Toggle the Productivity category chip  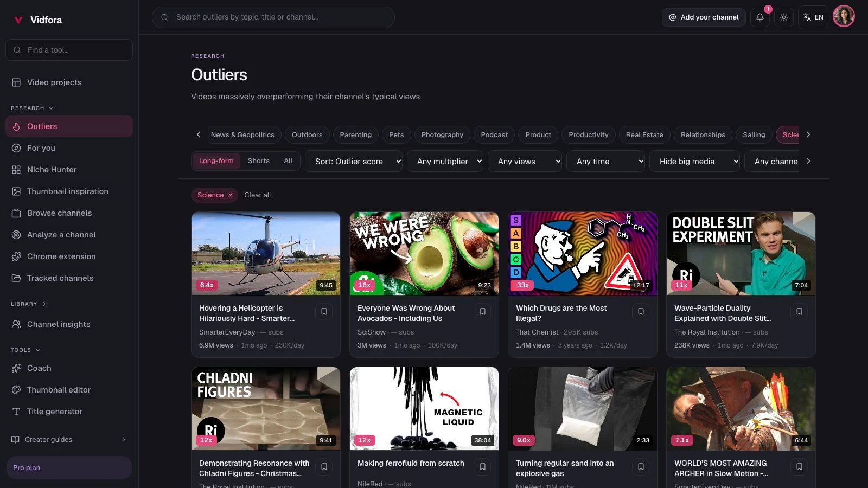(588, 135)
